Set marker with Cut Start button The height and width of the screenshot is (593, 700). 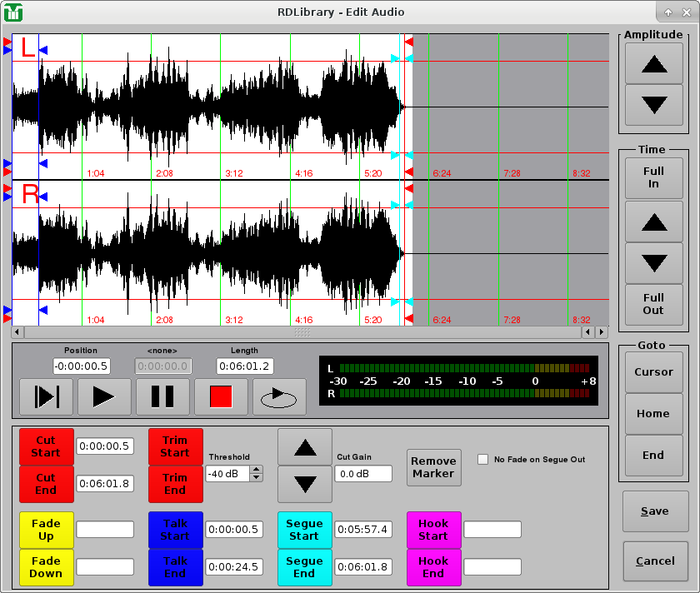pos(46,447)
